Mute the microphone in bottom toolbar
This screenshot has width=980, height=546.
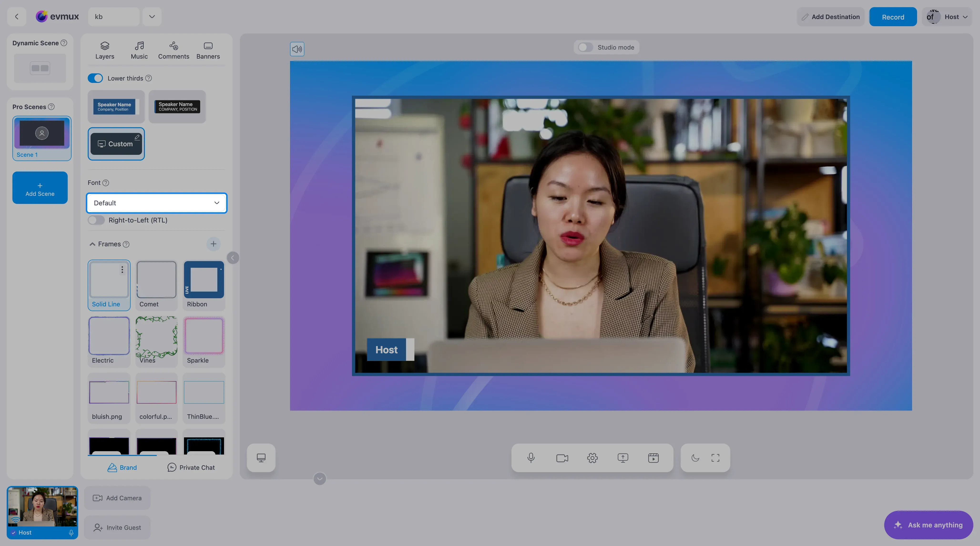531,458
